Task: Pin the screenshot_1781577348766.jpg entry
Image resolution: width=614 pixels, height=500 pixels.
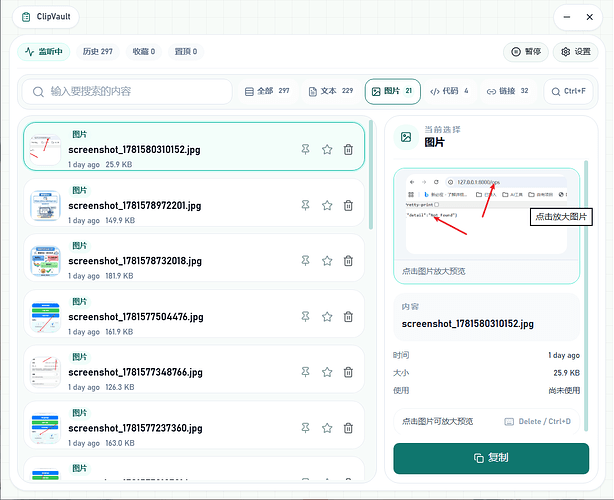Action: coord(305,372)
